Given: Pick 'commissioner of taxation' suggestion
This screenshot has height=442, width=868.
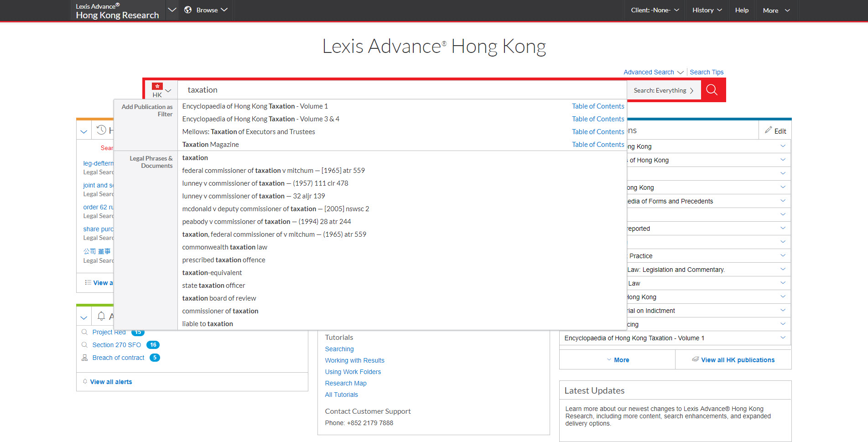Looking at the screenshot, I should tap(220, 311).
